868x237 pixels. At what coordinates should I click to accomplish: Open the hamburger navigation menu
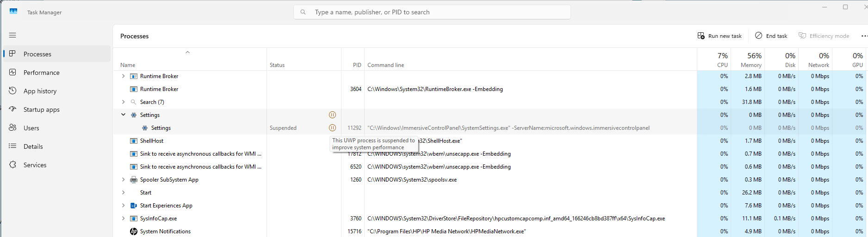(12, 35)
